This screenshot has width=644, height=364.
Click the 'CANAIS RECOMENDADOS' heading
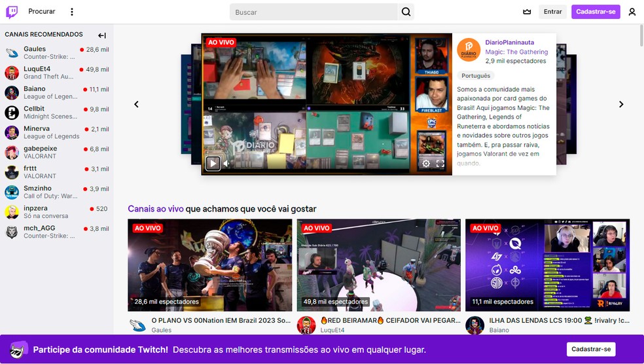[x=44, y=34]
